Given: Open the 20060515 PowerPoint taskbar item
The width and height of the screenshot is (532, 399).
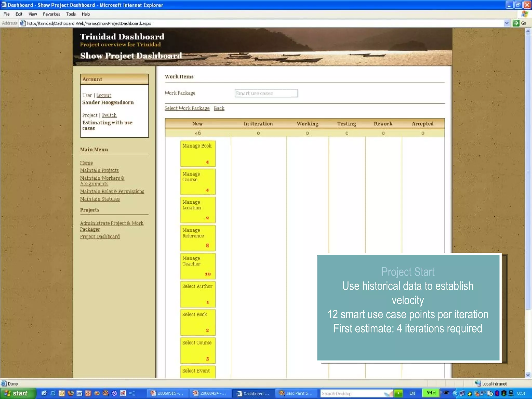Looking at the screenshot, I should coord(167,393).
